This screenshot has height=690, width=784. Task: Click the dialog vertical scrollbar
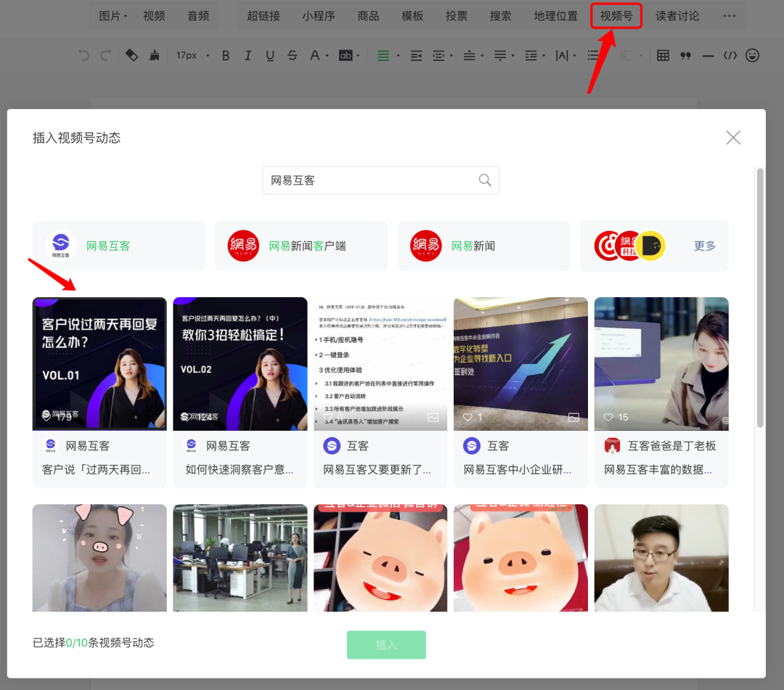coord(760,298)
